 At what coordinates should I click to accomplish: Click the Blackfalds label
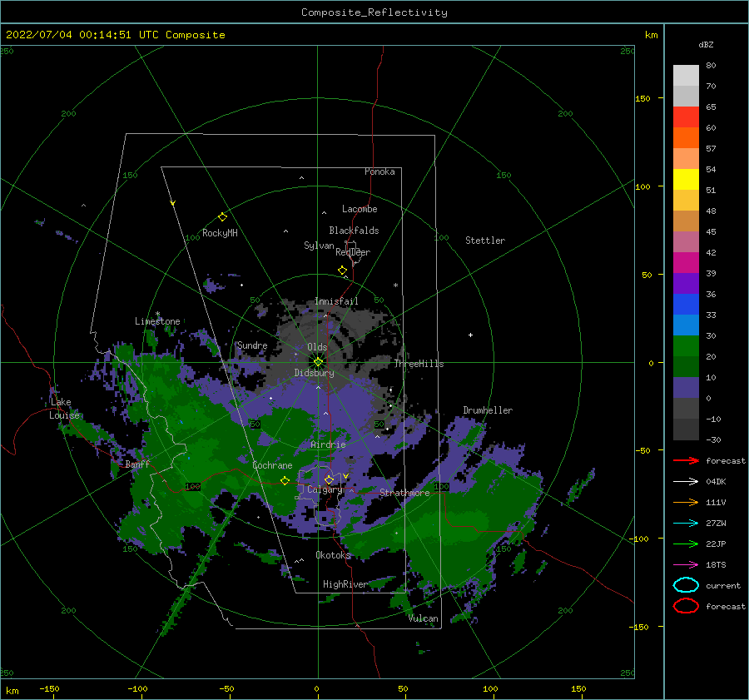point(354,231)
